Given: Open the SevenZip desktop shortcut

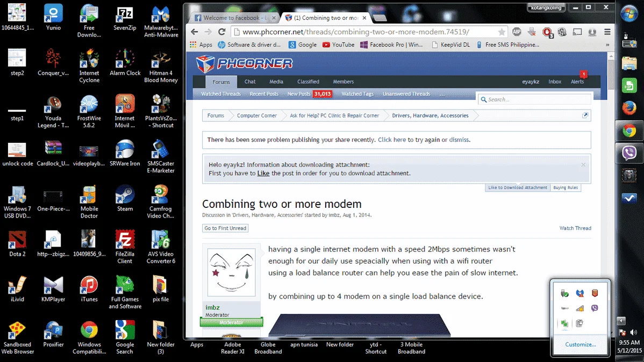Looking at the screenshot, I should pyautogui.click(x=125, y=18).
